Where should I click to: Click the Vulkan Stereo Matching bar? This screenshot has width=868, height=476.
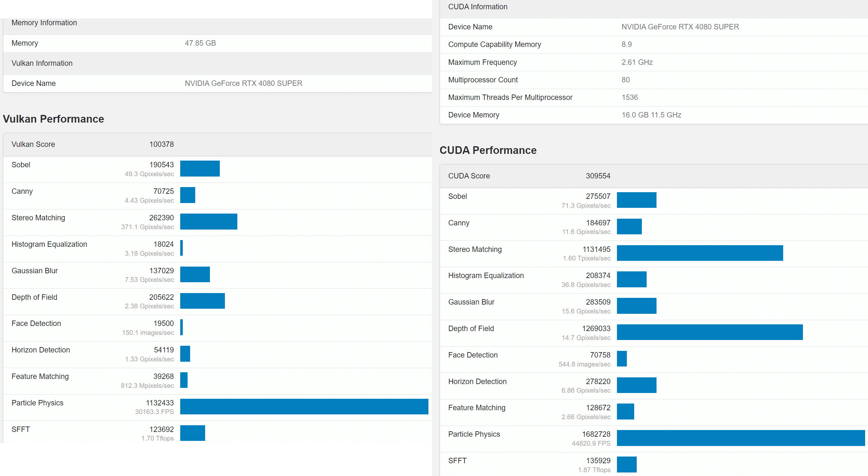209,222
